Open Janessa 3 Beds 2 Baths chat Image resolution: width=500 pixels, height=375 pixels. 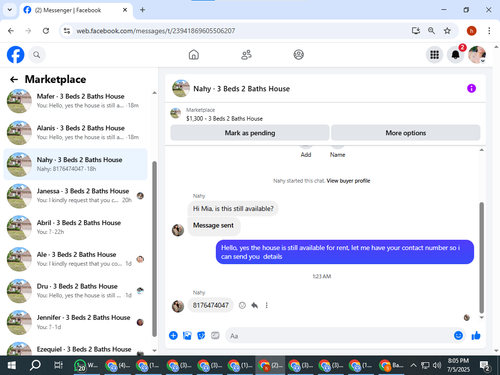pyautogui.click(x=75, y=196)
